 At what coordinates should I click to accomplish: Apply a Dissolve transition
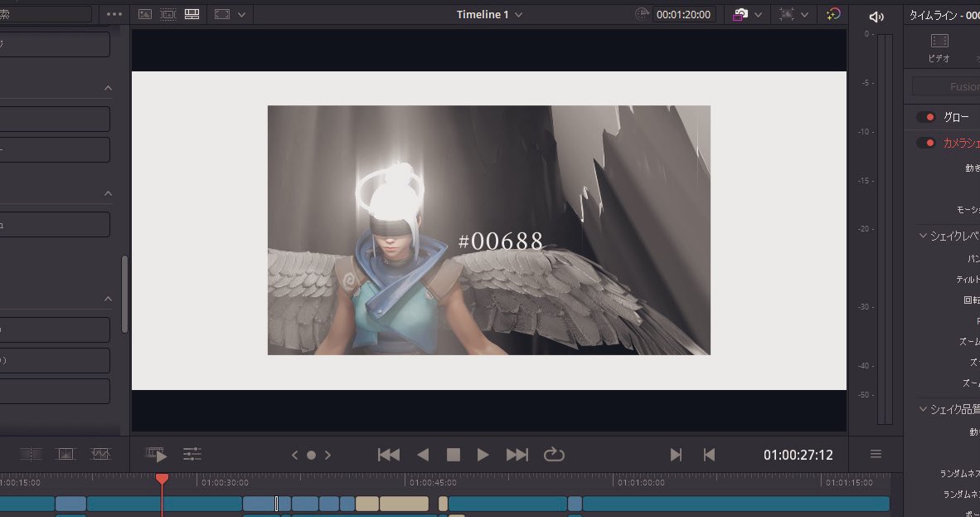click(x=65, y=455)
